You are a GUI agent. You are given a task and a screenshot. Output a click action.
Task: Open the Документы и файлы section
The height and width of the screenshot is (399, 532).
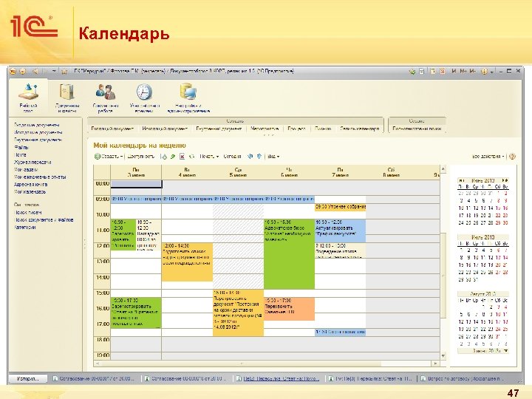pos(66,98)
